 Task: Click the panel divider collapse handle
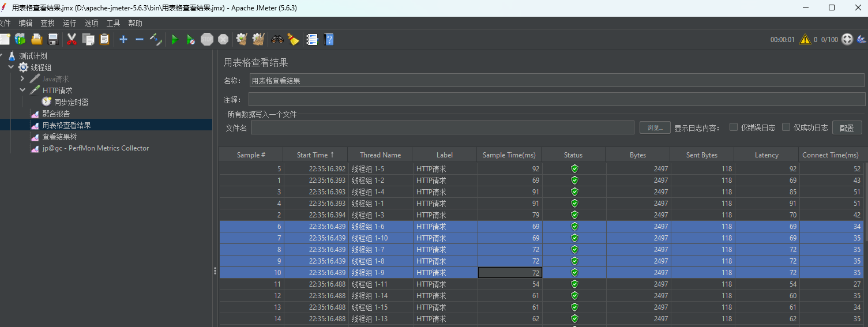click(x=215, y=270)
